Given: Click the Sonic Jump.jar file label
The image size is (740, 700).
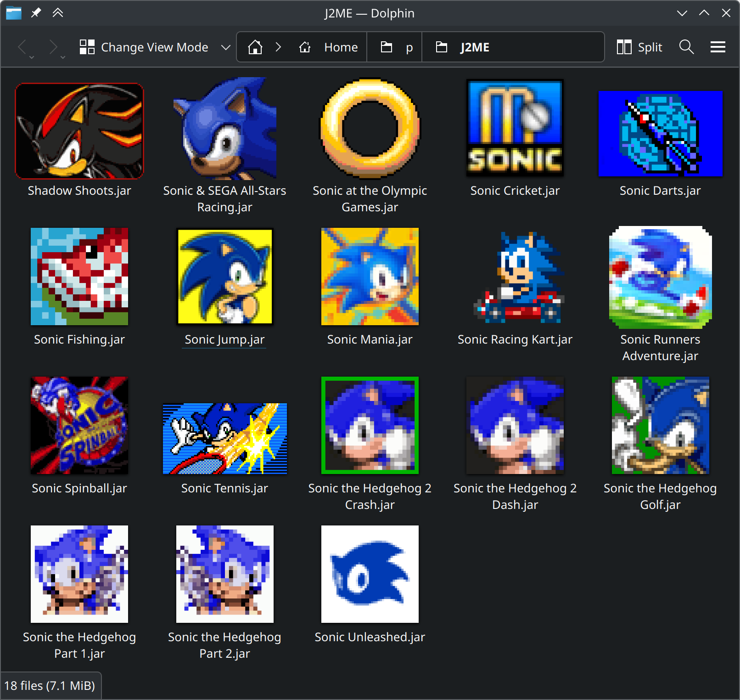Looking at the screenshot, I should tap(224, 339).
